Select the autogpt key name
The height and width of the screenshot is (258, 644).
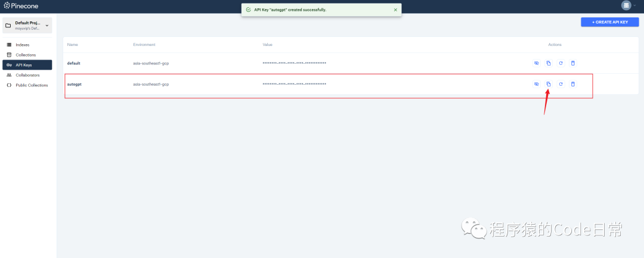[x=75, y=84]
